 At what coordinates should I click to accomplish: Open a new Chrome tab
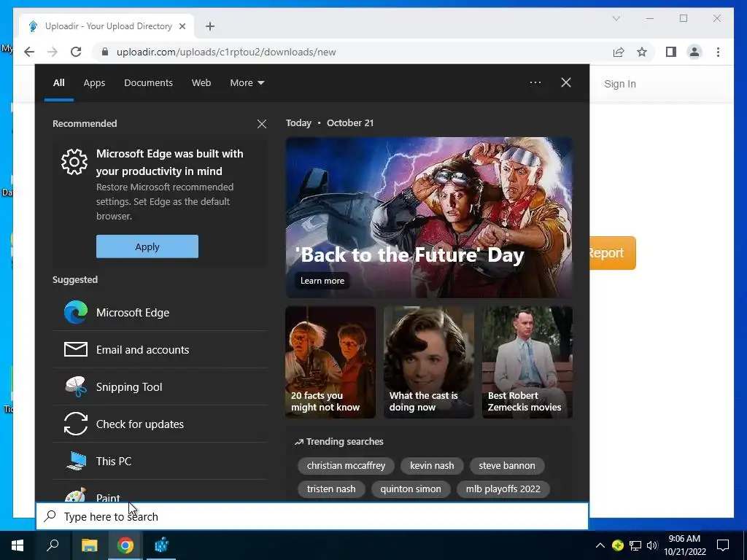[x=210, y=26]
